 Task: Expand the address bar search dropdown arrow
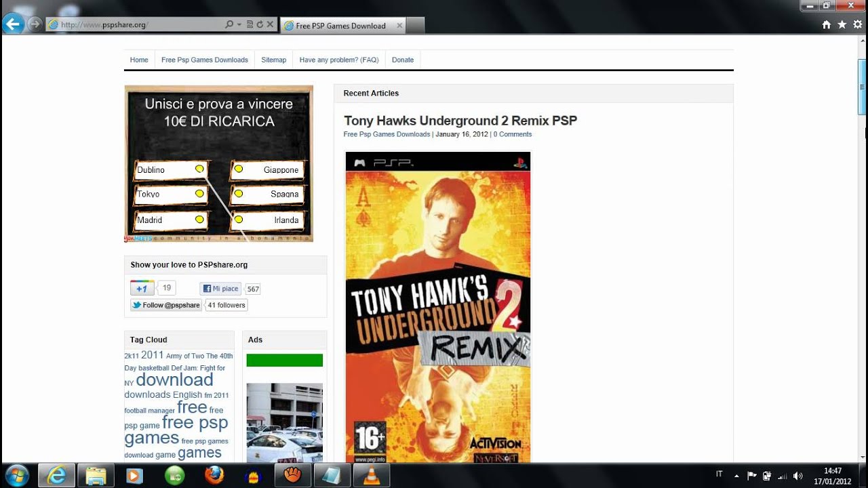pos(239,24)
